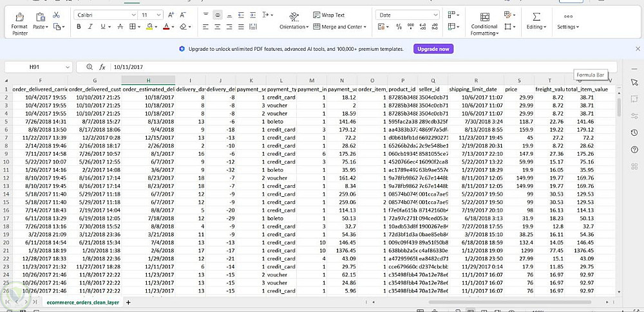Image resolution: width=644 pixels, height=312 pixels.
Task: Open the font size 11 dropdown
Action: coord(160,15)
